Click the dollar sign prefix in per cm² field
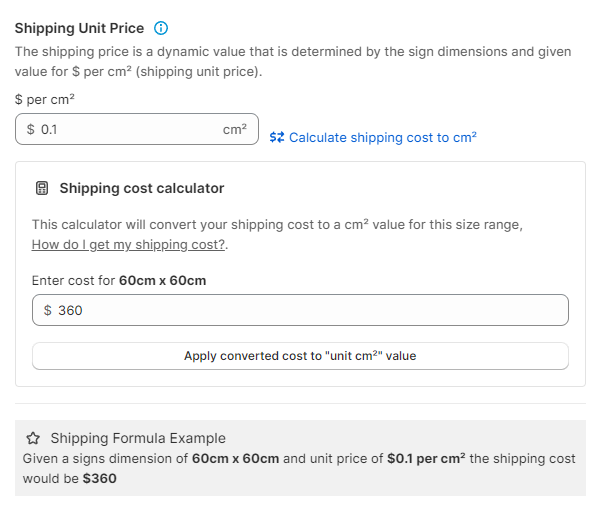This screenshot has height=512, width=601. coord(31,129)
